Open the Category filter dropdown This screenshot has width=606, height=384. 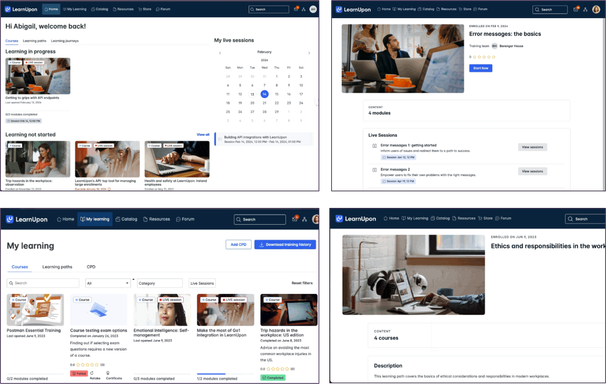click(160, 283)
